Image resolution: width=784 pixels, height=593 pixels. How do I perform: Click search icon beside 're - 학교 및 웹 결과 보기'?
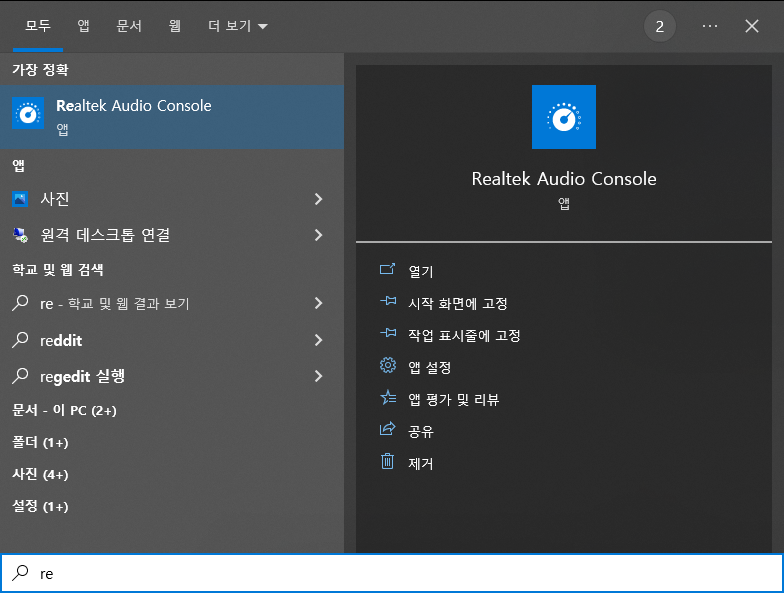pyautogui.click(x=20, y=303)
